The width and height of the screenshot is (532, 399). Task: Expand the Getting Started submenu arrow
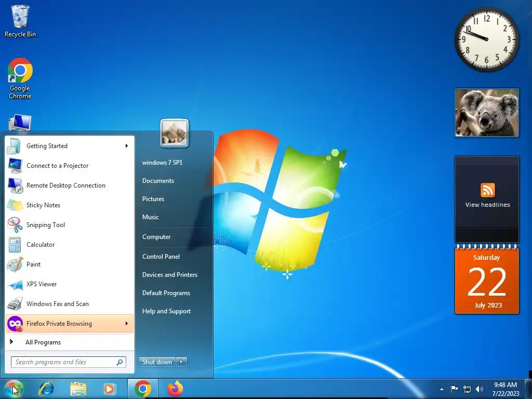coord(127,146)
